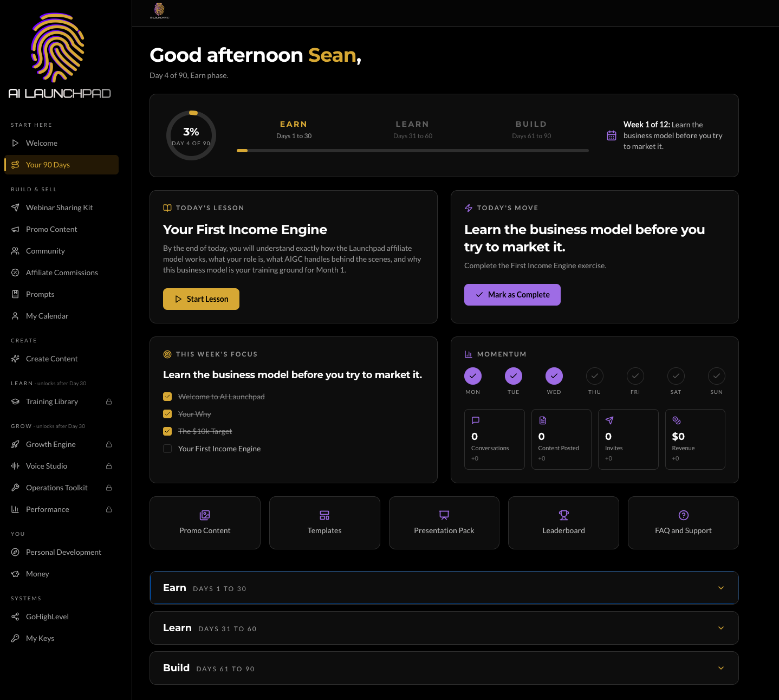Image resolution: width=779 pixels, height=700 pixels.
Task: Click the Performance bar chart icon
Action: click(x=15, y=509)
